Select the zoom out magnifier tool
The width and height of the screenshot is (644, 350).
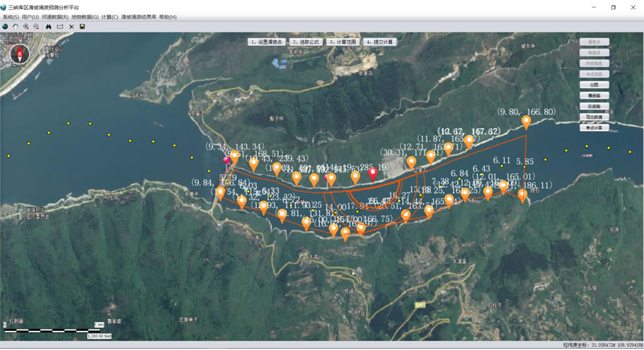pos(37,27)
